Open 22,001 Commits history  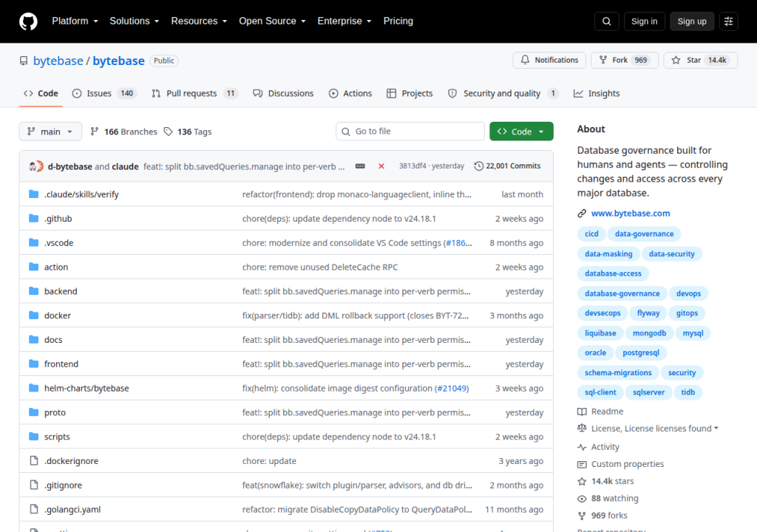pyautogui.click(x=507, y=166)
